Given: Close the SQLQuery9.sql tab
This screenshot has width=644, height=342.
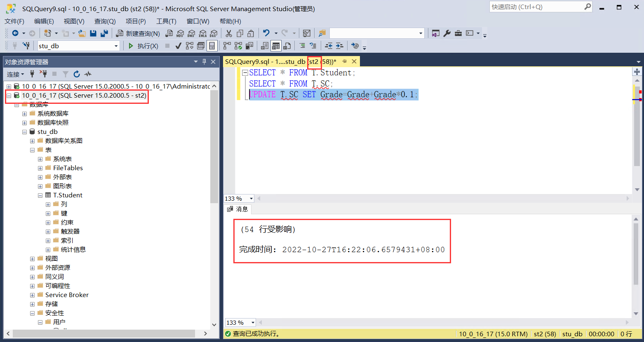Looking at the screenshot, I should click(354, 61).
